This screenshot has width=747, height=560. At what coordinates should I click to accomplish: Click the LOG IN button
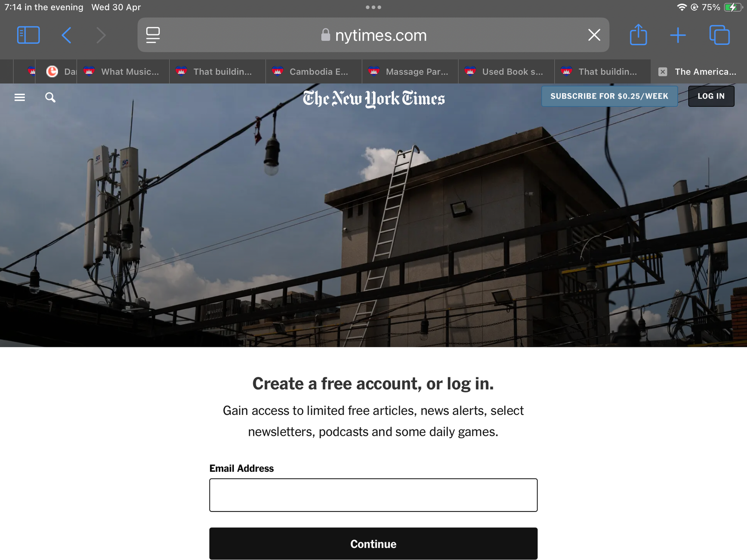[x=711, y=96]
